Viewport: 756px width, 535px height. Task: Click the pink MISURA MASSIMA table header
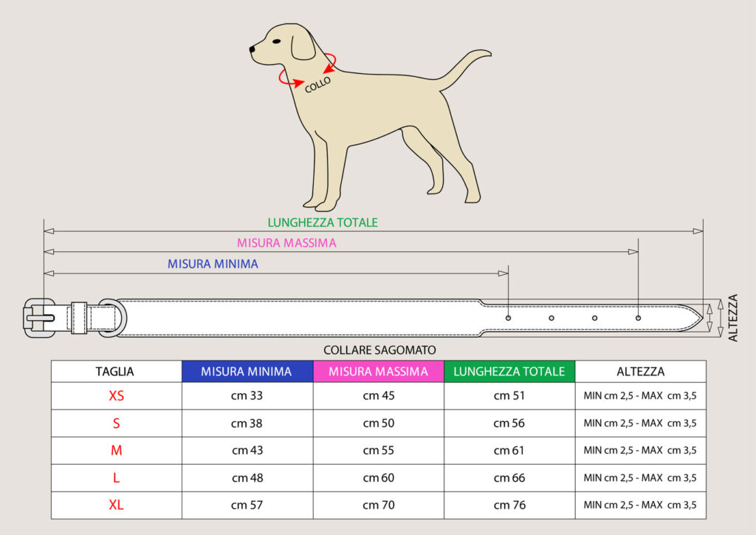point(378,372)
